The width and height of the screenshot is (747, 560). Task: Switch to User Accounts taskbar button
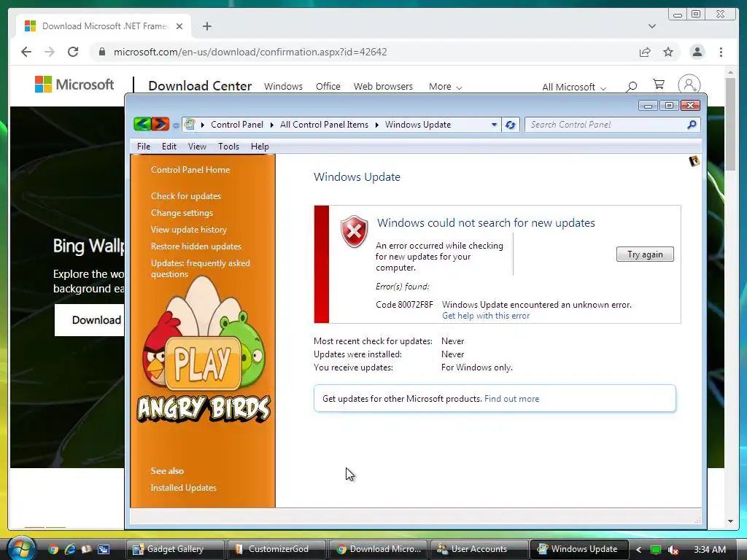coord(480,549)
